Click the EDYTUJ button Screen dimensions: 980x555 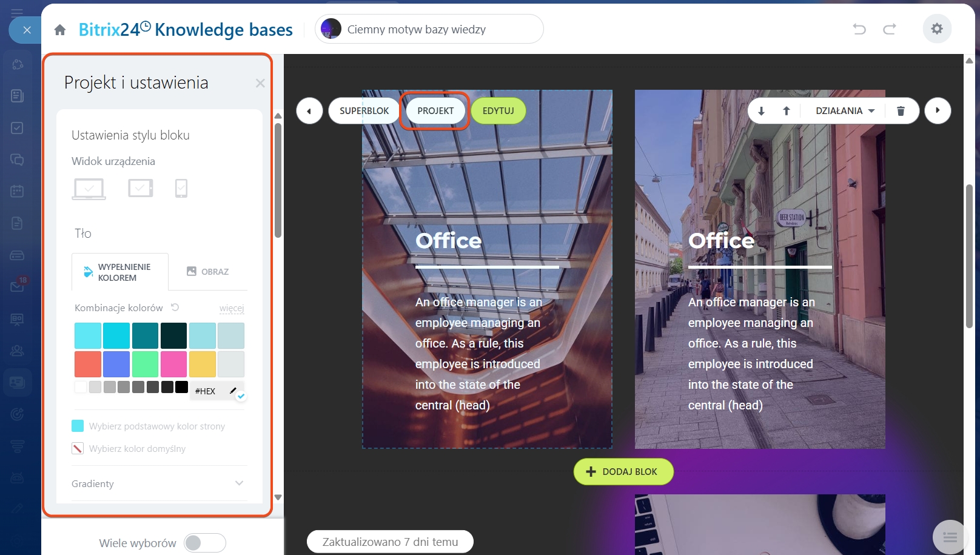point(498,111)
